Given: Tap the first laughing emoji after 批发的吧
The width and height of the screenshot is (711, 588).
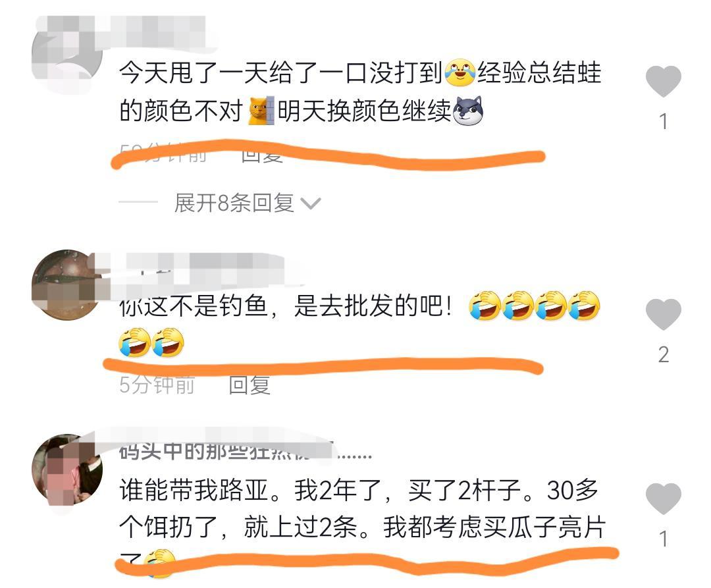Looking at the screenshot, I should click(x=485, y=306).
